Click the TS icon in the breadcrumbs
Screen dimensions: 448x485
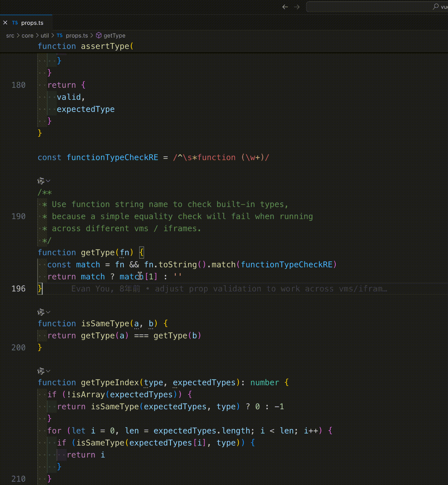tap(60, 35)
